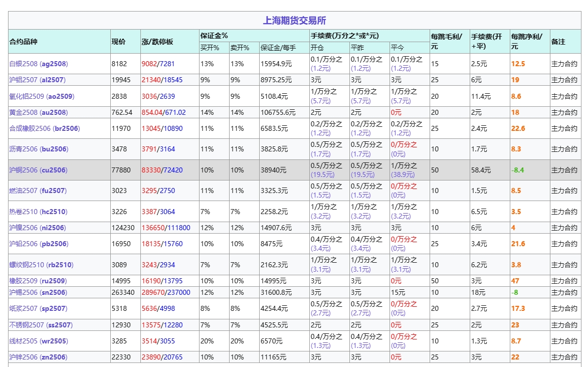Open the 黄金2508 (au2508) contract link
Image resolution: width=588 pixels, height=367 pixels.
click(x=39, y=113)
